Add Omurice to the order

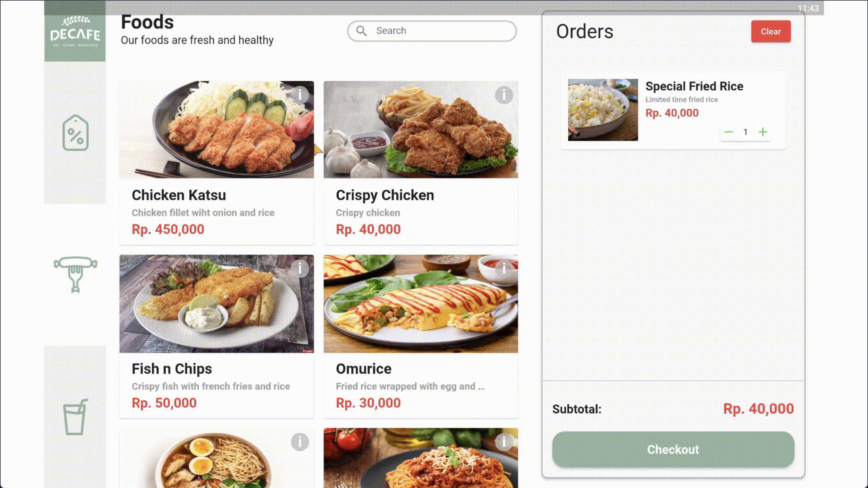(x=421, y=336)
